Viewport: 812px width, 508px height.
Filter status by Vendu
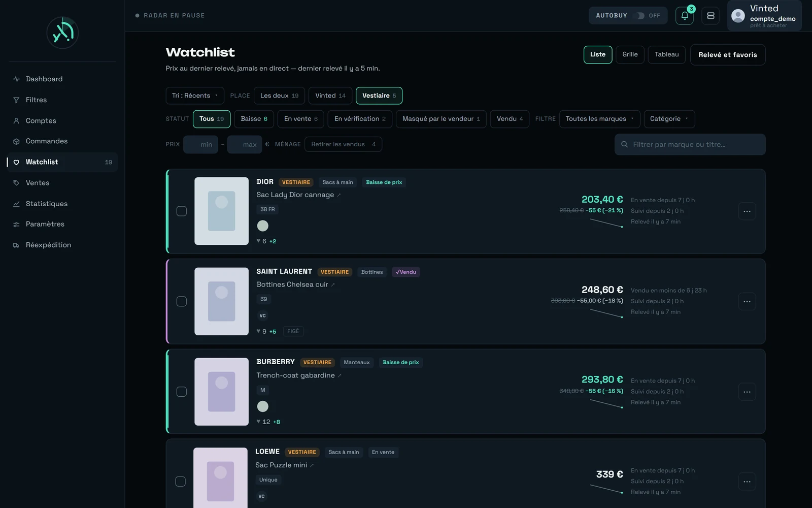tap(510, 119)
